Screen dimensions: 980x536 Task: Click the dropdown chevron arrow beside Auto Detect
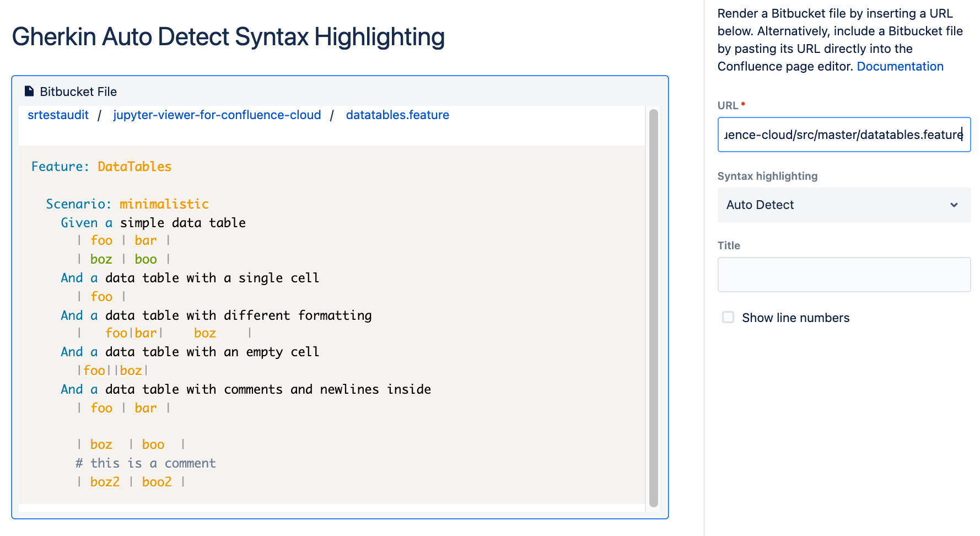point(954,205)
